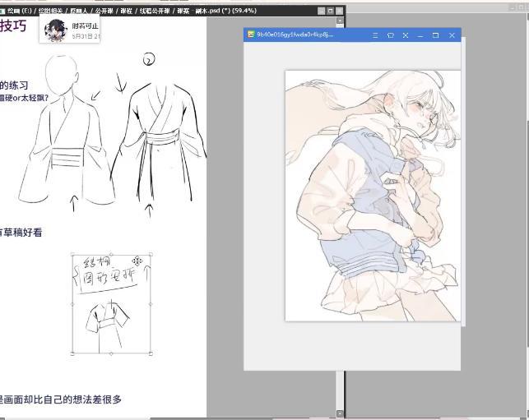Click the canvas scrollbar up arrow
This screenshot has height=420, width=529.
click(340, 21)
